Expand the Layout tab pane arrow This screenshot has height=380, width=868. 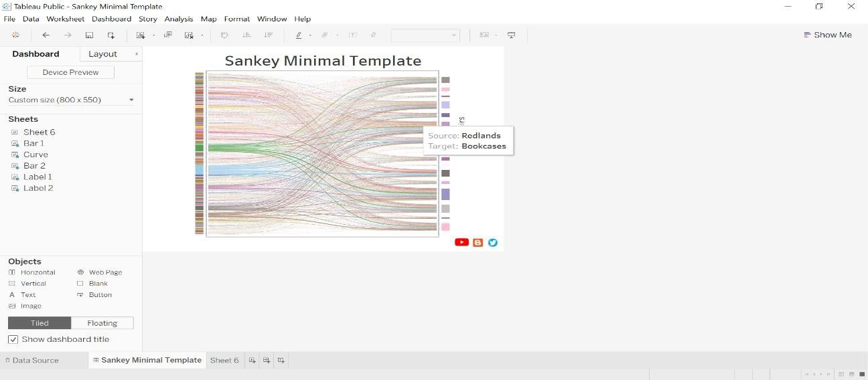coord(137,54)
